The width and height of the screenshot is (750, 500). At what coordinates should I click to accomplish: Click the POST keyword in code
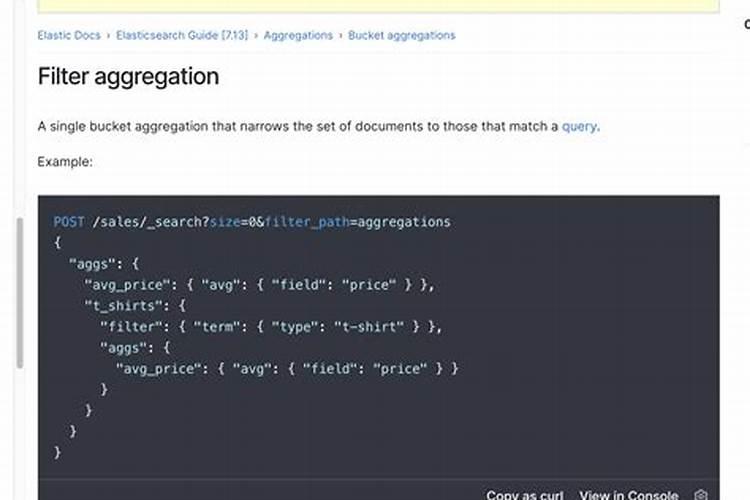pos(69,222)
